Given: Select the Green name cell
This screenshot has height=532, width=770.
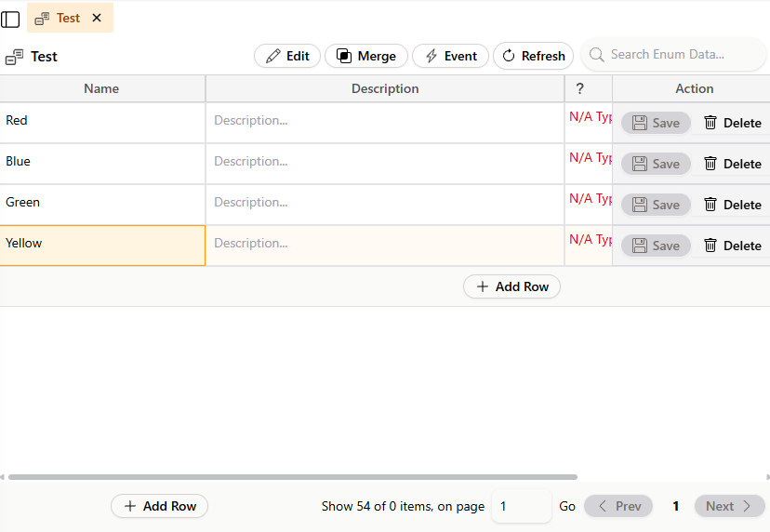Looking at the screenshot, I should (x=102, y=204).
